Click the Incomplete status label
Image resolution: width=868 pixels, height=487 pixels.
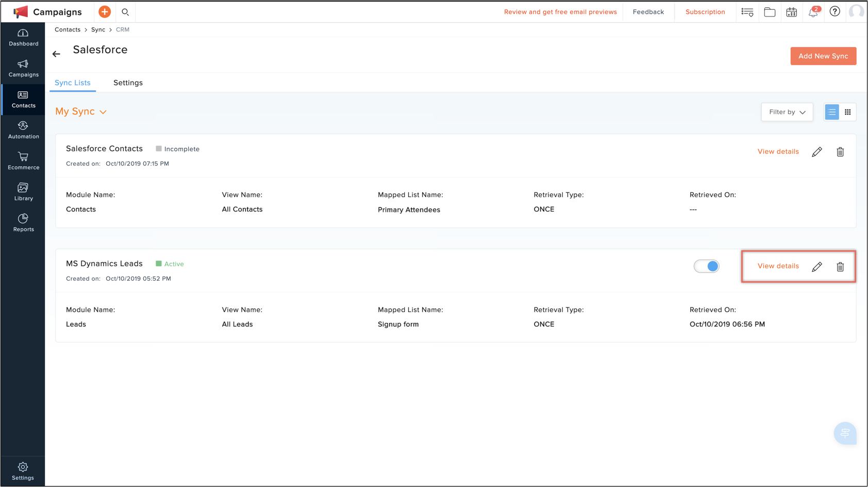pos(181,149)
